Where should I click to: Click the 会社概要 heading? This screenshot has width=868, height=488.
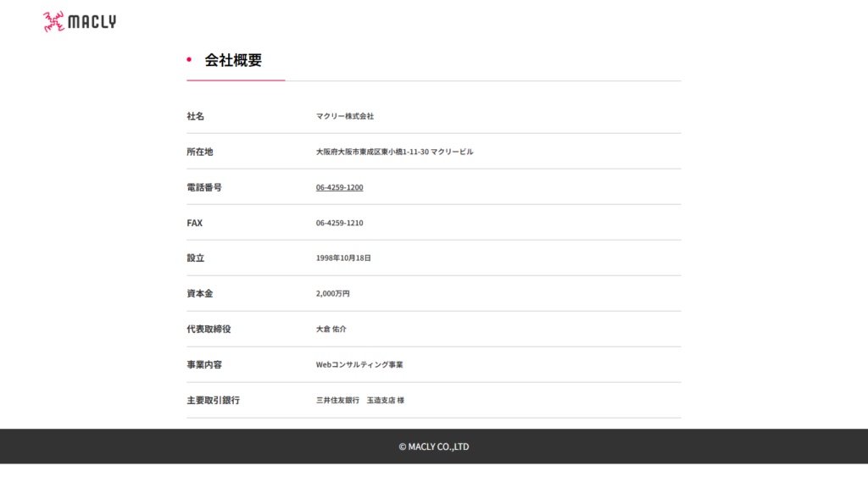tap(233, 60)
